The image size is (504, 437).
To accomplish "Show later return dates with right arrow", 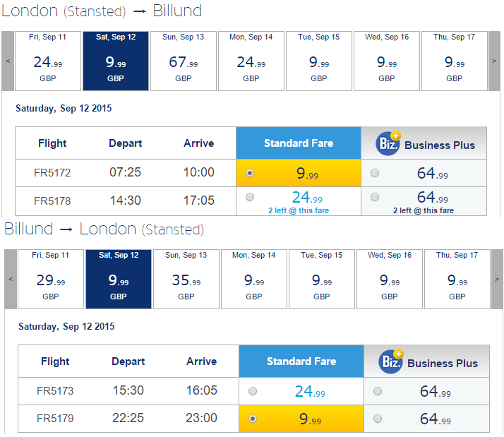I will (x=497, y=279).
